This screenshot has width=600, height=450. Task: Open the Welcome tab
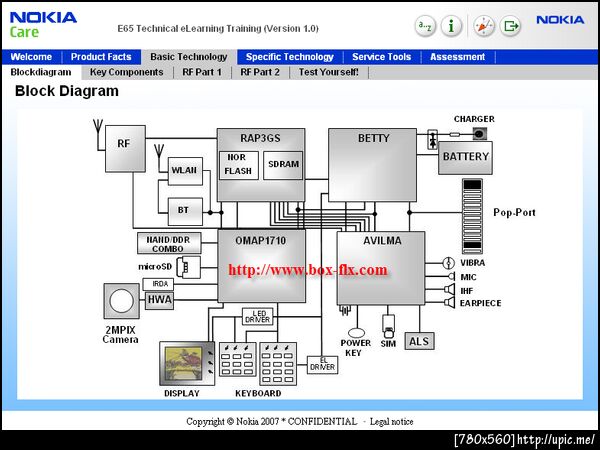(x=31, y=57)
